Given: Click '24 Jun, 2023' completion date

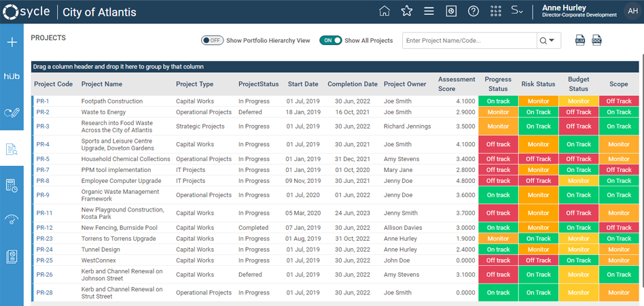Looking at the screenshot, I should pos(353,213).
